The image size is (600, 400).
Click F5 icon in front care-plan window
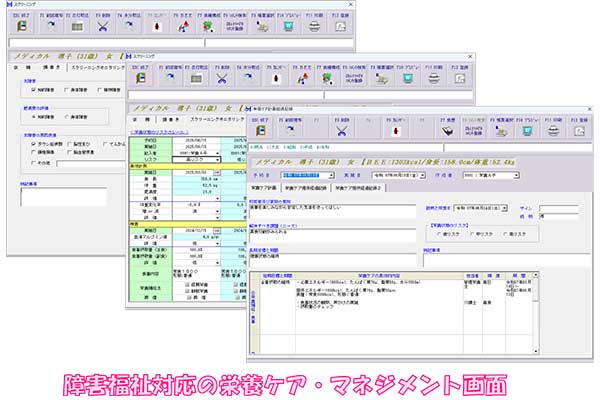point(396,131)
